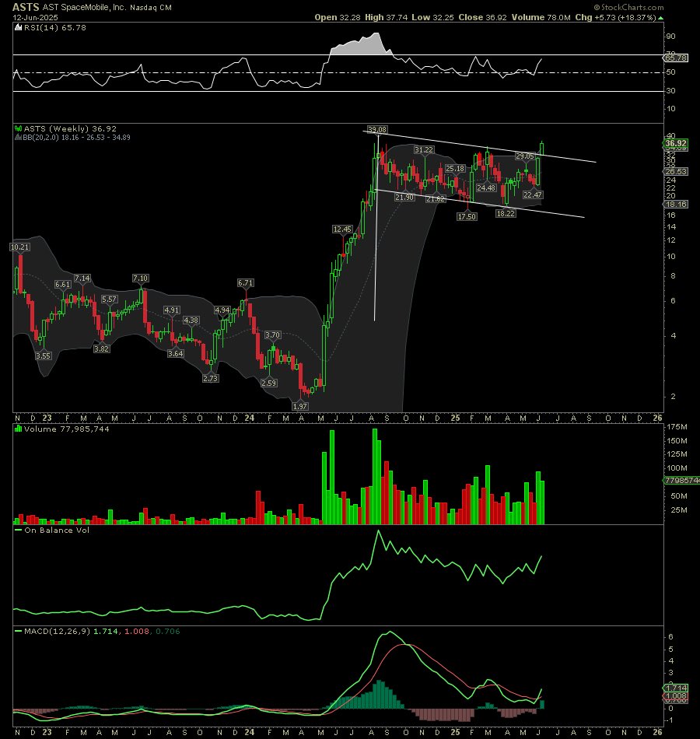Click the 31.22 price label
Viewport: 700px width, 739px height.
point(424,149)
